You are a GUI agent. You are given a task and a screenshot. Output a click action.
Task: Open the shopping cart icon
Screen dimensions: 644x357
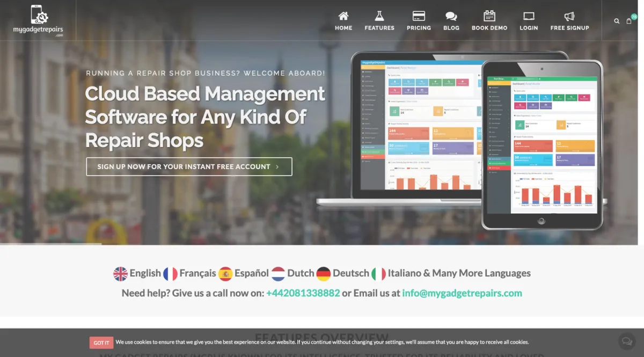[x=629, y=21]
